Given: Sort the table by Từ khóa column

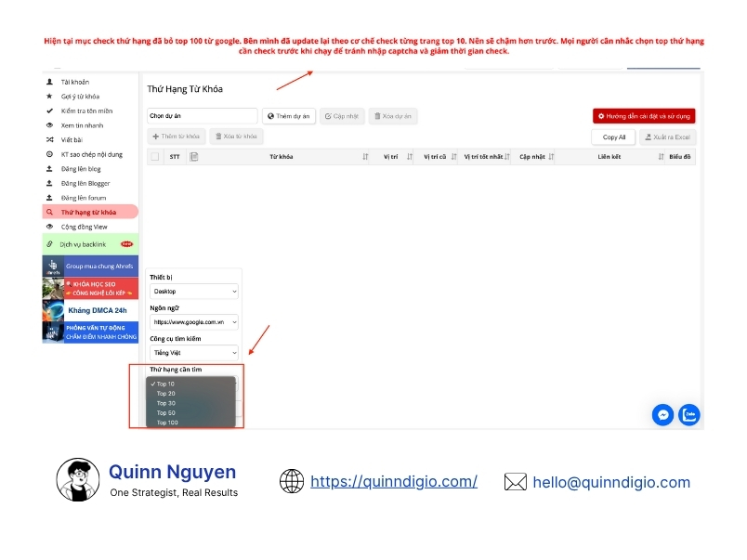Looking at the screenshot, I should [x=365, y=157].
